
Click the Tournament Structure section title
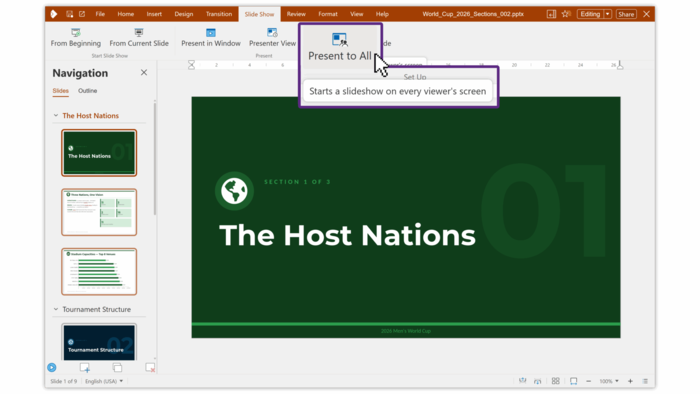coord(96,309)
